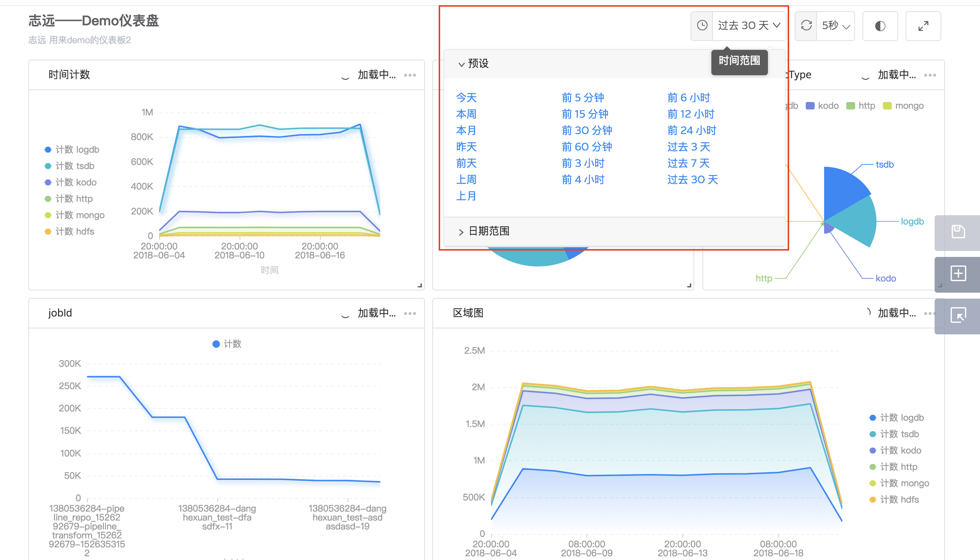Open the 5秒 refresh interval dropdown
The width and height of the screenshot is (980, 560).
point(836,25)
